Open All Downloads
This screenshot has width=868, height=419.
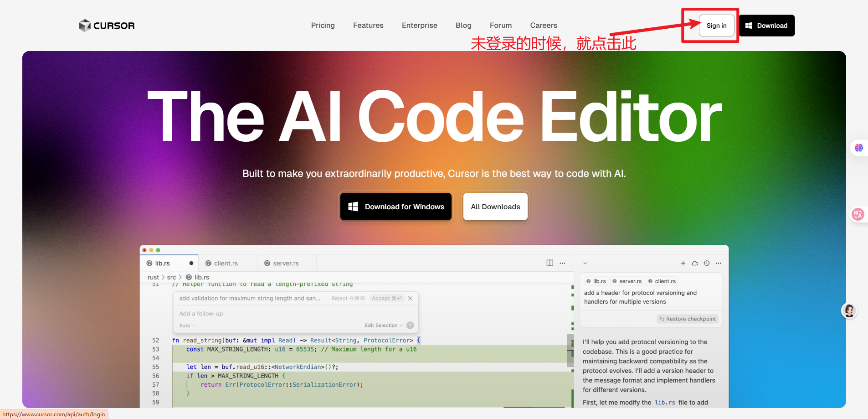495,207
